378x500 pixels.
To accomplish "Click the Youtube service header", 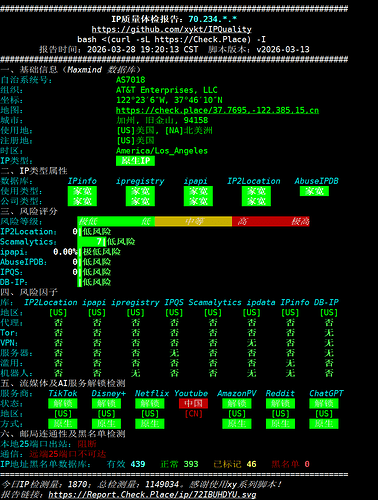I will point(191,393).
